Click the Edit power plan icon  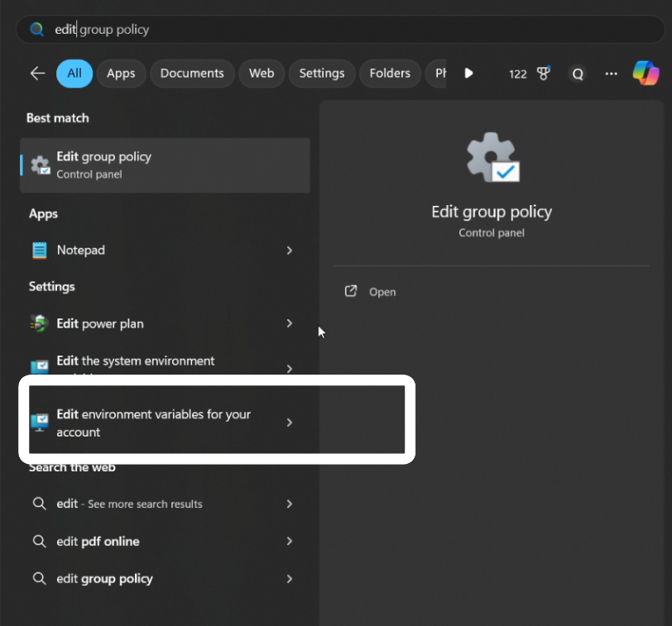pos(40,323)
